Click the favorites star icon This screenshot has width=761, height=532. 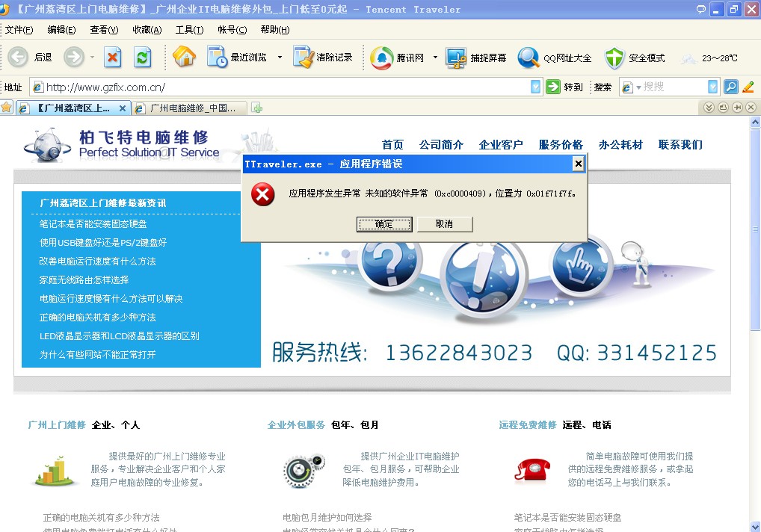6,108
